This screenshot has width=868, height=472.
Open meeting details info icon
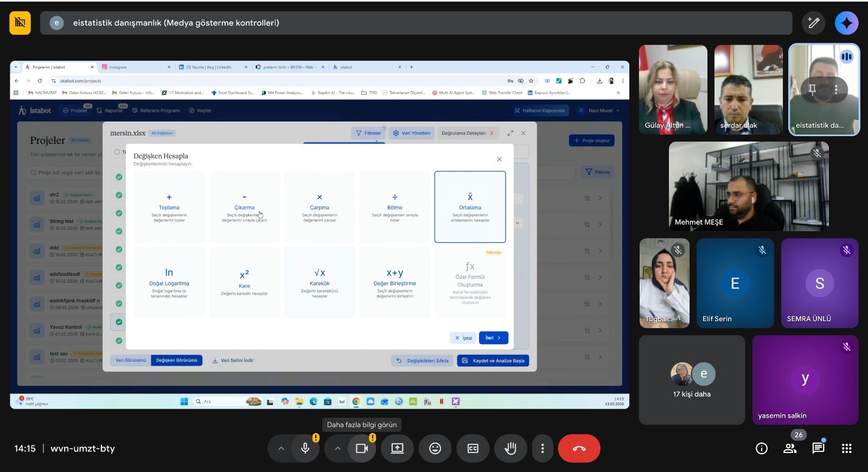(x=762, y=448)
